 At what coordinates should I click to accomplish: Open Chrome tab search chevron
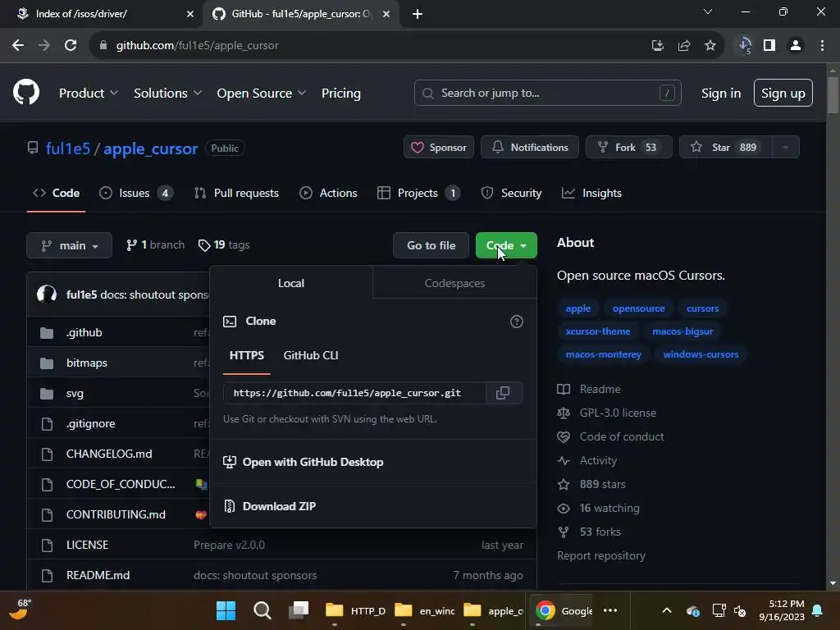[708, 11]
